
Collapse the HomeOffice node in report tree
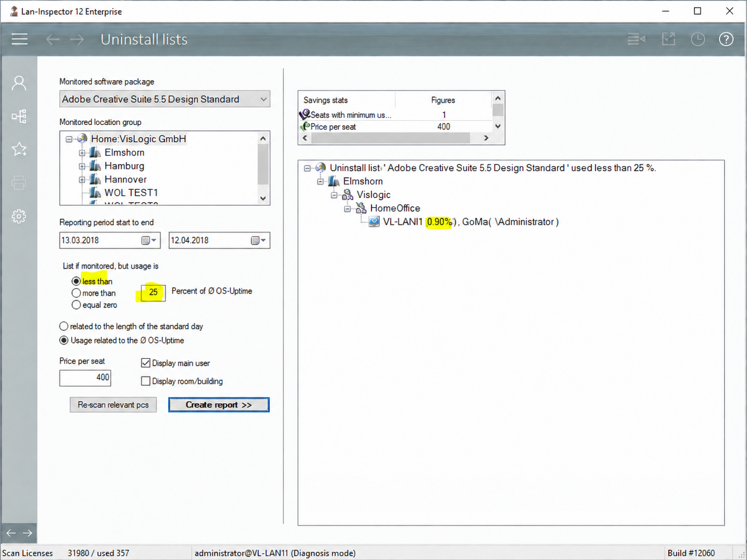click(x=348, y=208)
